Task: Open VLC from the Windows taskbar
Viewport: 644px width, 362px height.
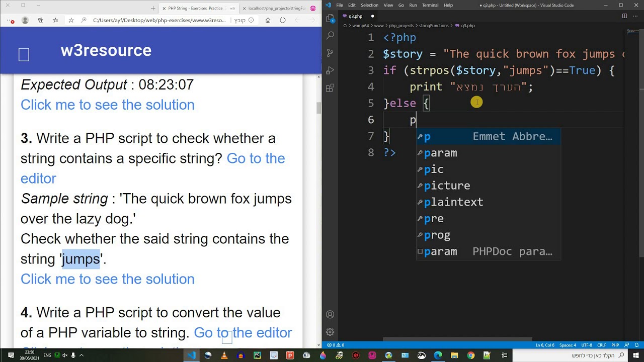Action: [224, 355]
